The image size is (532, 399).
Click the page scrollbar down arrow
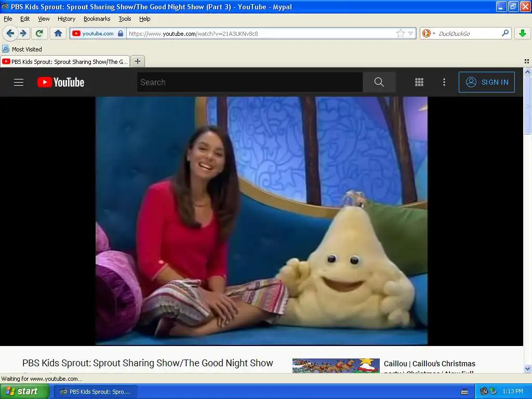(x=527, y=368)
